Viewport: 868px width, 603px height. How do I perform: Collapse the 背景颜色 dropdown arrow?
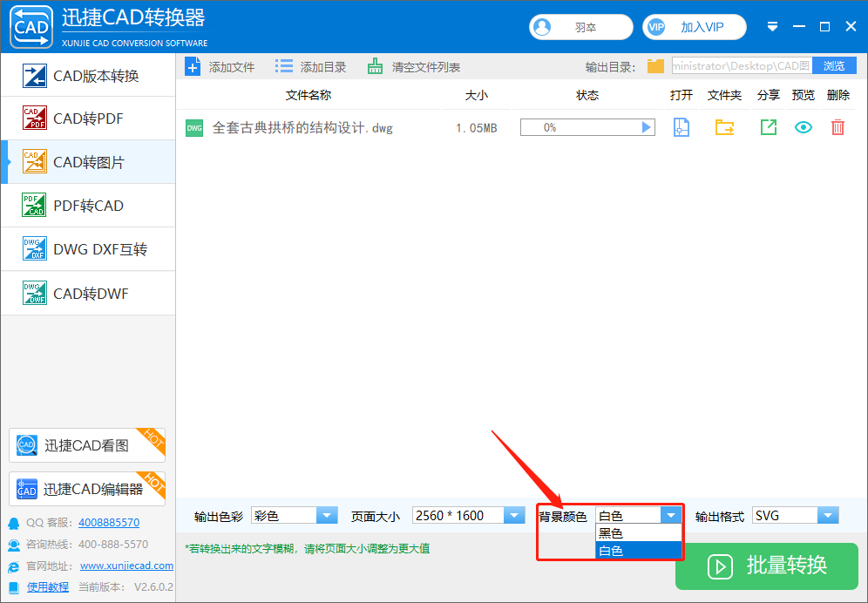(671, 516)
